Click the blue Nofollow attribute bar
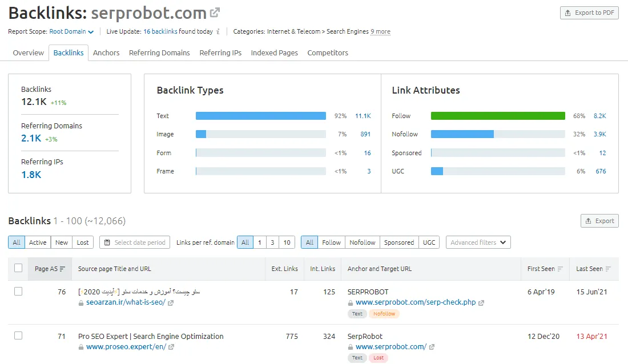 tap(462, 134)
